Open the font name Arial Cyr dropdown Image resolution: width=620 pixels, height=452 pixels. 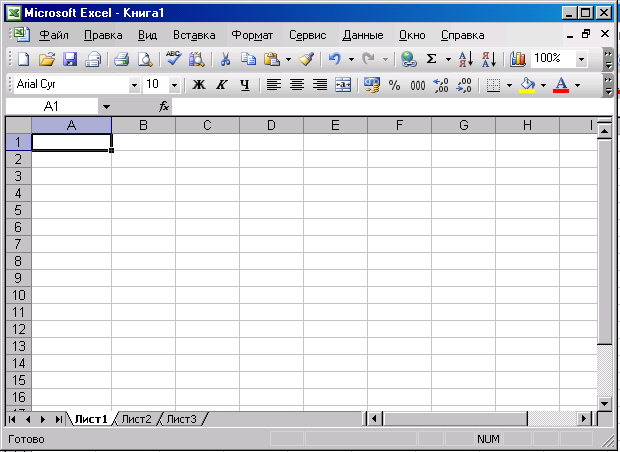pyautogui.click(x=134, y=85)
